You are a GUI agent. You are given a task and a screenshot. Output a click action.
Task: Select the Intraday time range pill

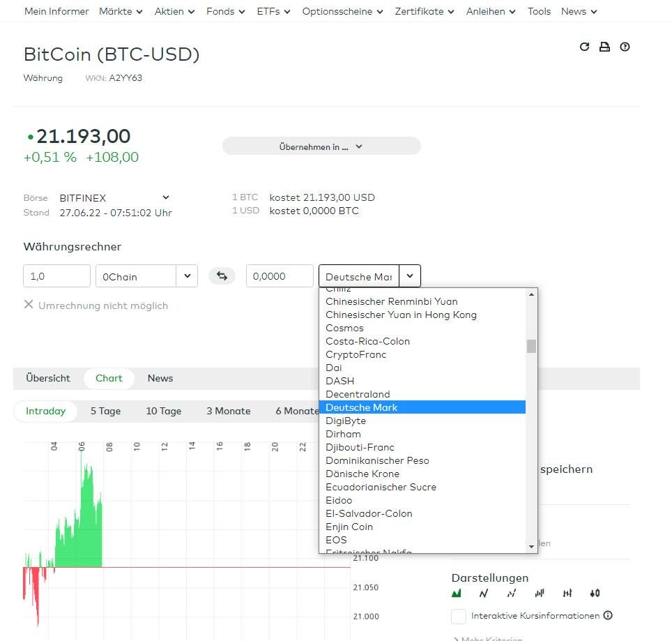(x=45, y=411)
